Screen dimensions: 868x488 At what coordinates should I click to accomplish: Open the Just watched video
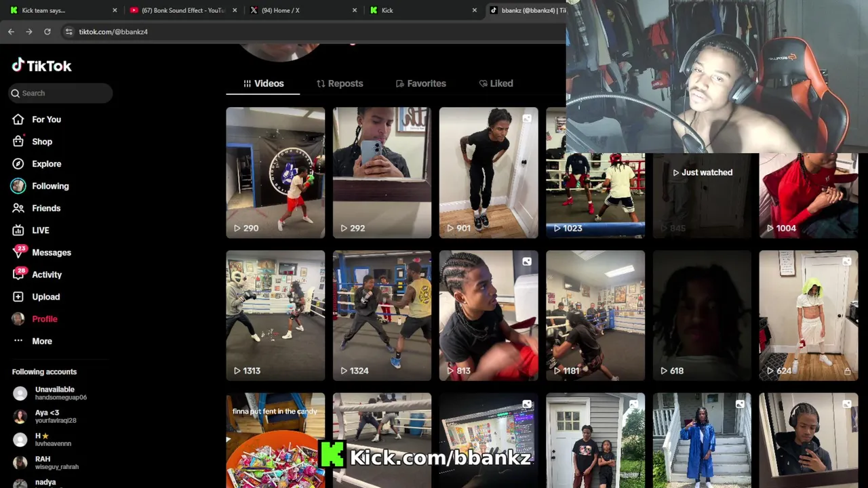coord(702,197)
